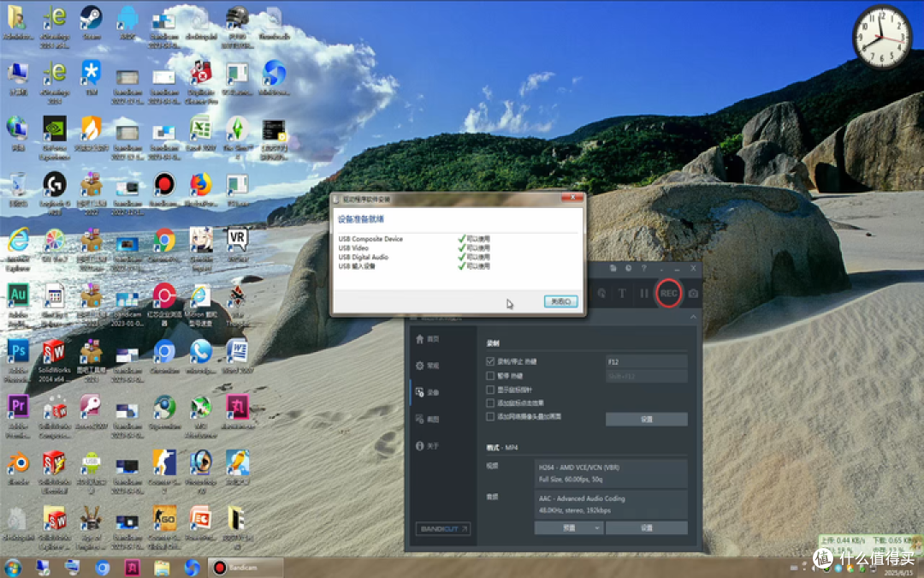Click the Format section Settings (设置) button at bottom
Image resolution: width=924 pixels, height=578 pixels.
(647, 527)
